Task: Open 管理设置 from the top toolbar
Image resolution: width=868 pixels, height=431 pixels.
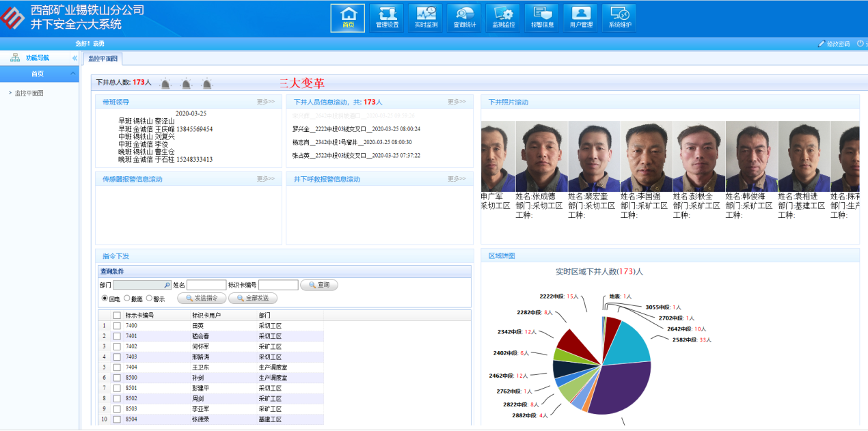Action: coord(387,18)
